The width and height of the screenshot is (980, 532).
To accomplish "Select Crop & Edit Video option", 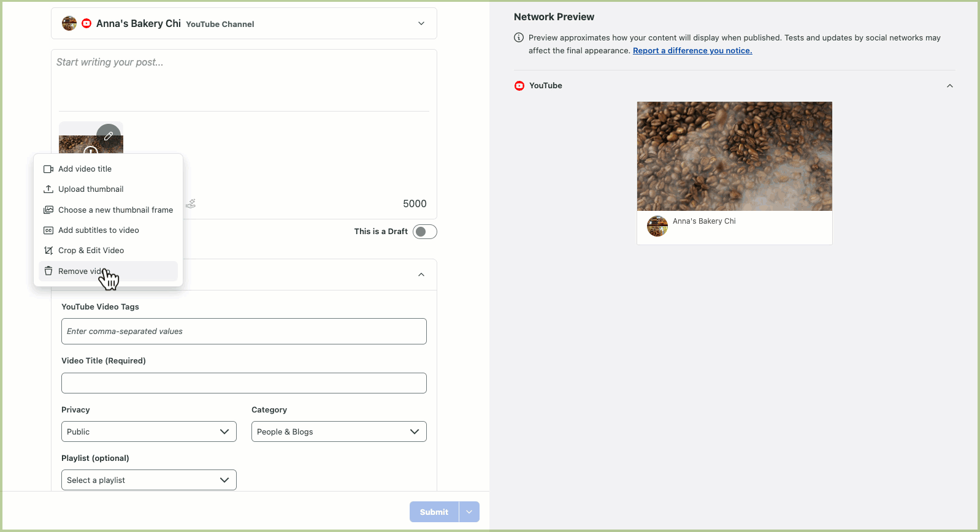I will [x=108, y=251].
